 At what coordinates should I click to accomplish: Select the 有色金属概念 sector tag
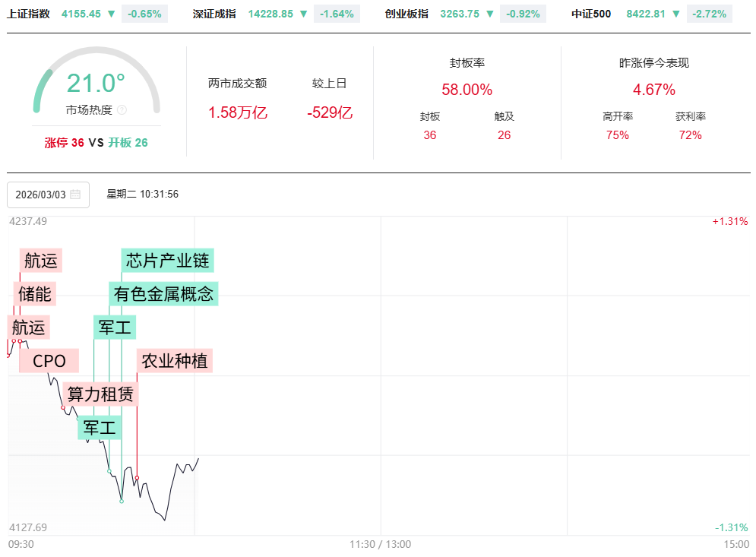click(x=163, y=293)
